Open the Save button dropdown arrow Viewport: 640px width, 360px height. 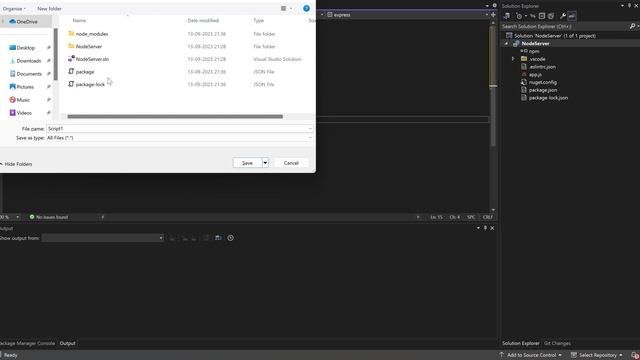(265, 163)
